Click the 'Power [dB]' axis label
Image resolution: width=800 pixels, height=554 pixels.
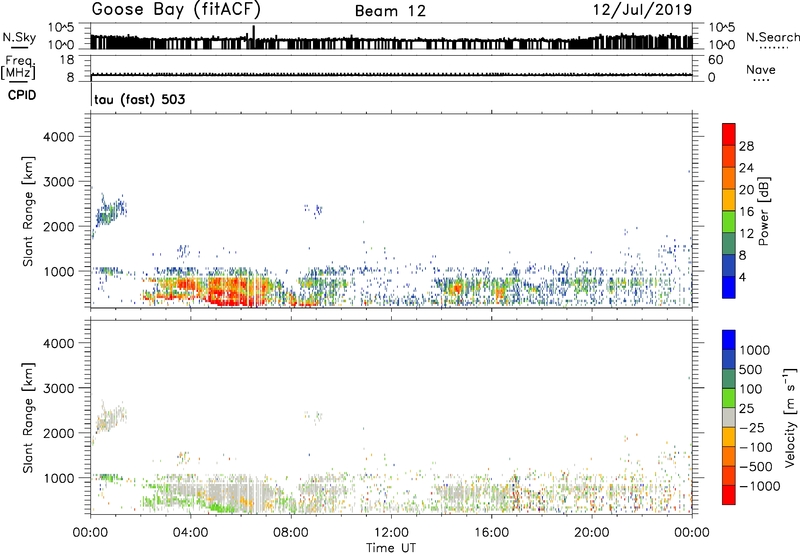[x=764, y=211]
